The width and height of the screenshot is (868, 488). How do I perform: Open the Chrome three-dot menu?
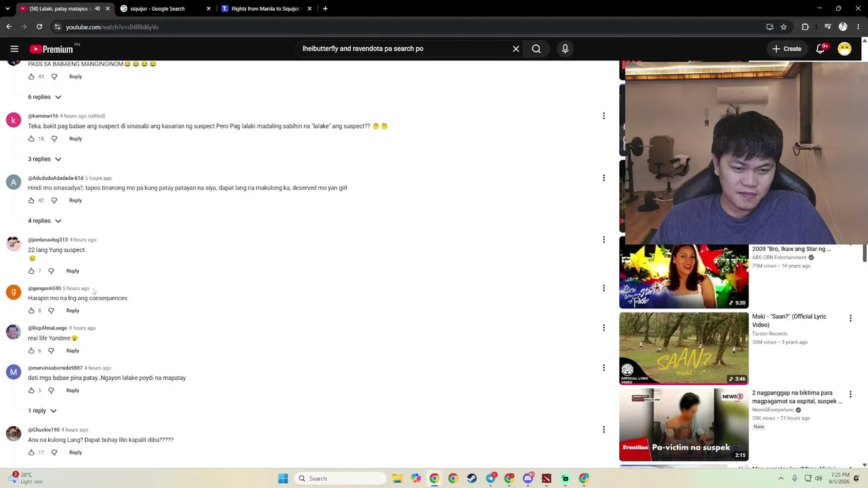click(858, 27)
